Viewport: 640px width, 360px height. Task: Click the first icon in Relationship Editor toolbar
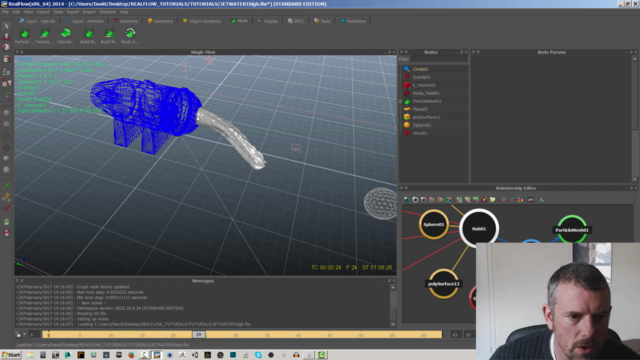[407, 200]
